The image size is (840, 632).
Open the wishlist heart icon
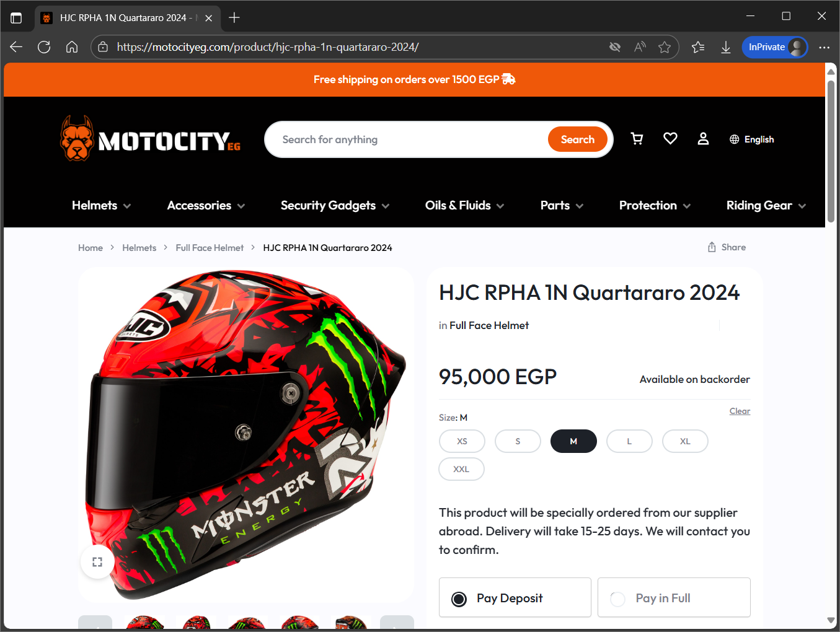[x=670, y=139]
